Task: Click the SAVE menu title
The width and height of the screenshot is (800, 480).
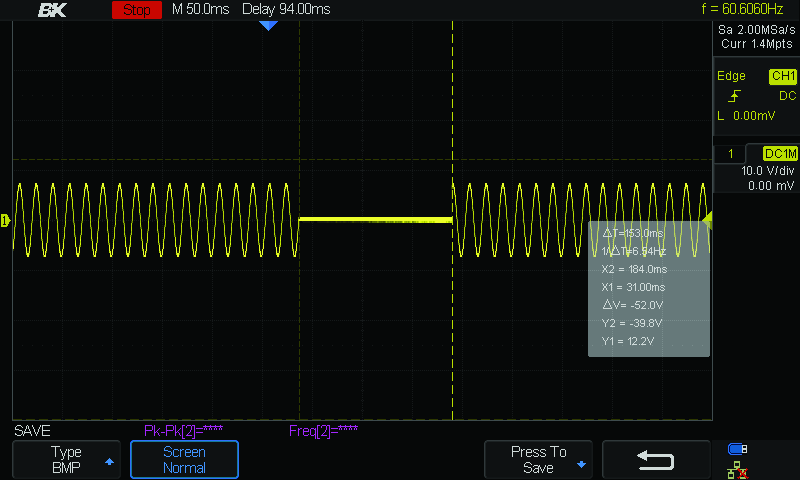Action: pyautogui.click(x=32, y=431)
